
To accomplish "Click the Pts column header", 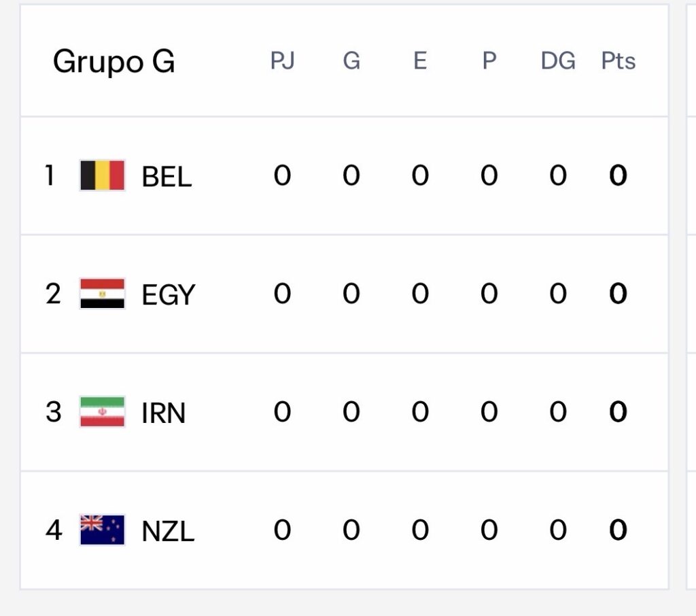I will [618, 61].
